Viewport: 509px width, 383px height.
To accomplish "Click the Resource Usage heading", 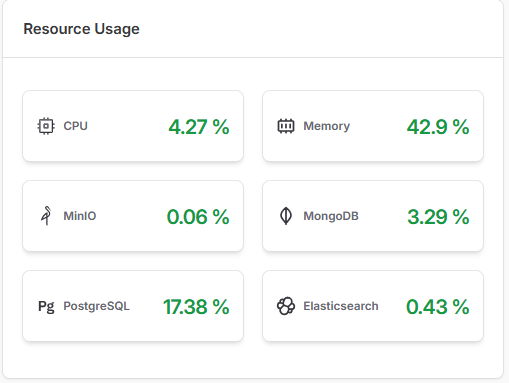I will point(81,29).
